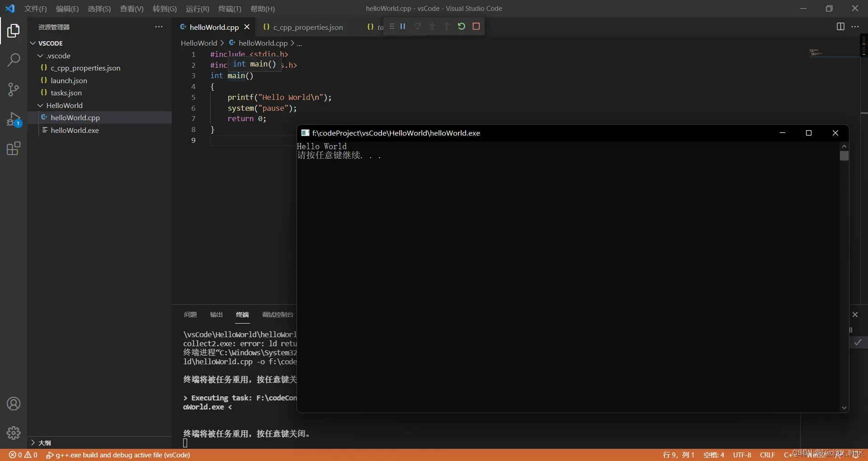This screenshot has height=461, width=868.
Task: Open tasks.json in the file tree
Action: pos(99,93)
